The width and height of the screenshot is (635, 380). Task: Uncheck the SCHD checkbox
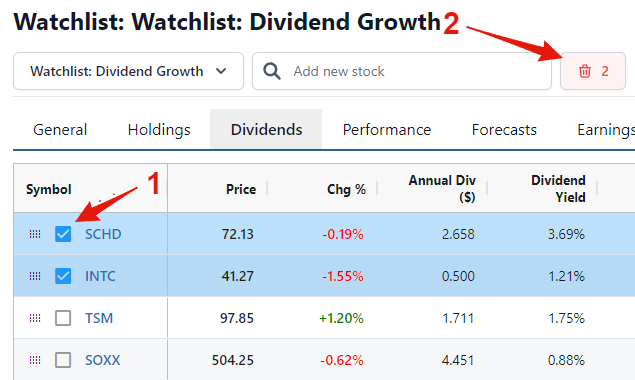63,234
